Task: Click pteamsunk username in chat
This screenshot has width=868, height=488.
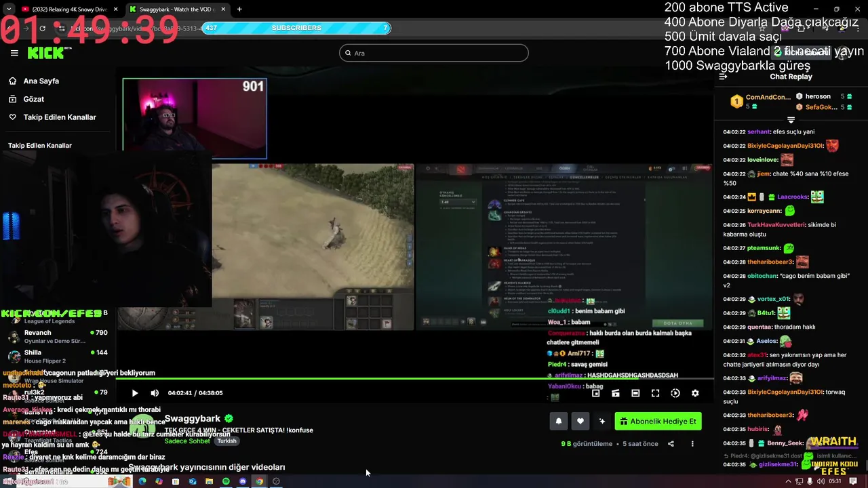Action: click(x=764, y=249)
